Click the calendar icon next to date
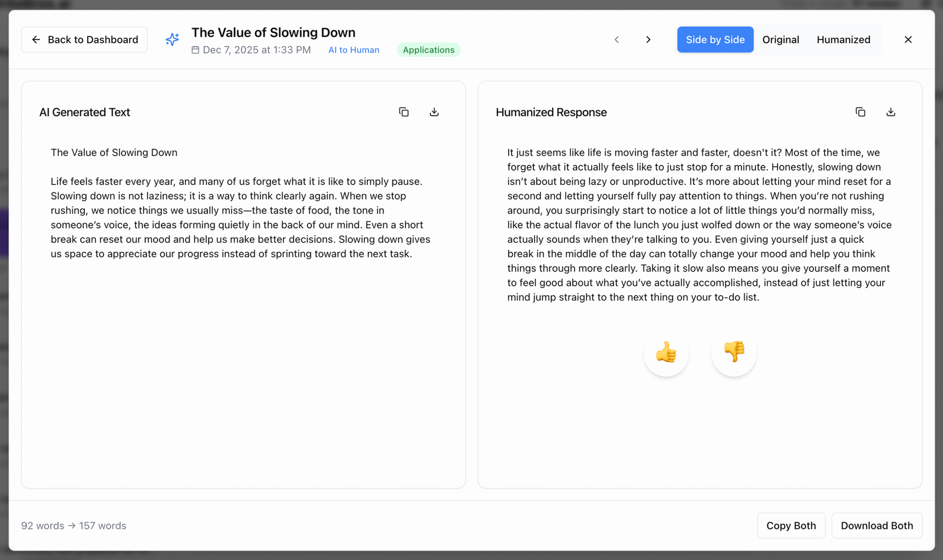943x560 pixels. 195,50
